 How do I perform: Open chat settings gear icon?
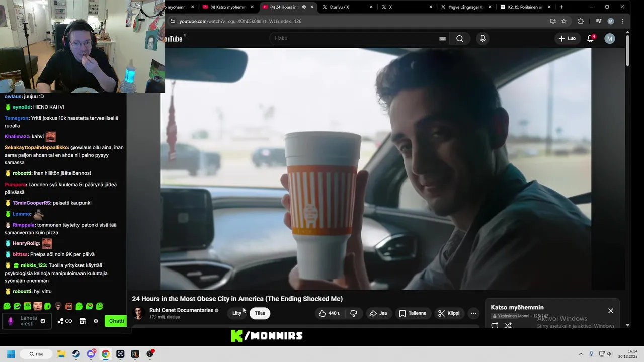(x=96, y=321)
